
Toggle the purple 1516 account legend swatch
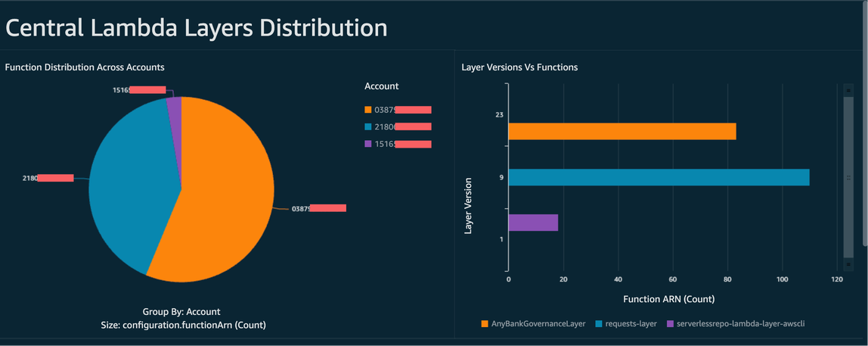pyautogui.click(x=368, y=144)
